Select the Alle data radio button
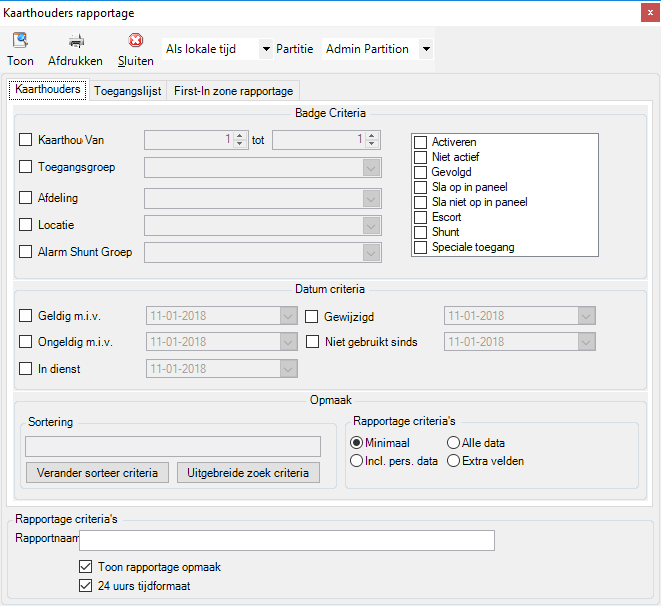 click(x=453, y=443)
